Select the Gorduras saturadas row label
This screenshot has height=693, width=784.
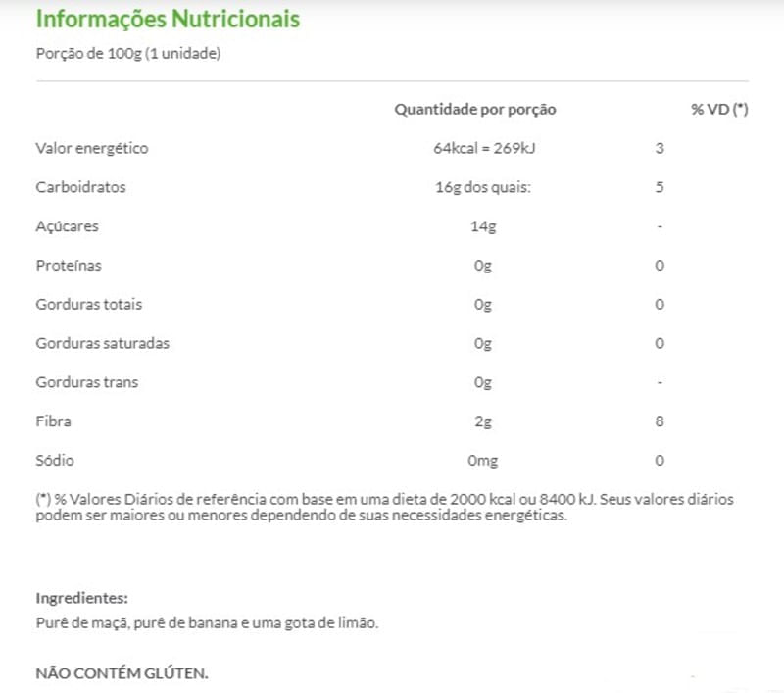103,344
